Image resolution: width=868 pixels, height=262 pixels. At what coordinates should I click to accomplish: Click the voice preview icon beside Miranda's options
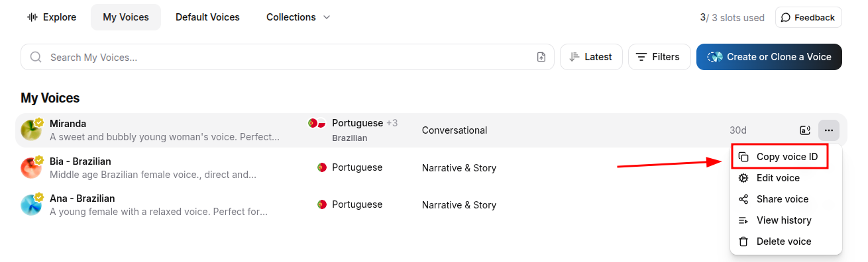point(805,130)
